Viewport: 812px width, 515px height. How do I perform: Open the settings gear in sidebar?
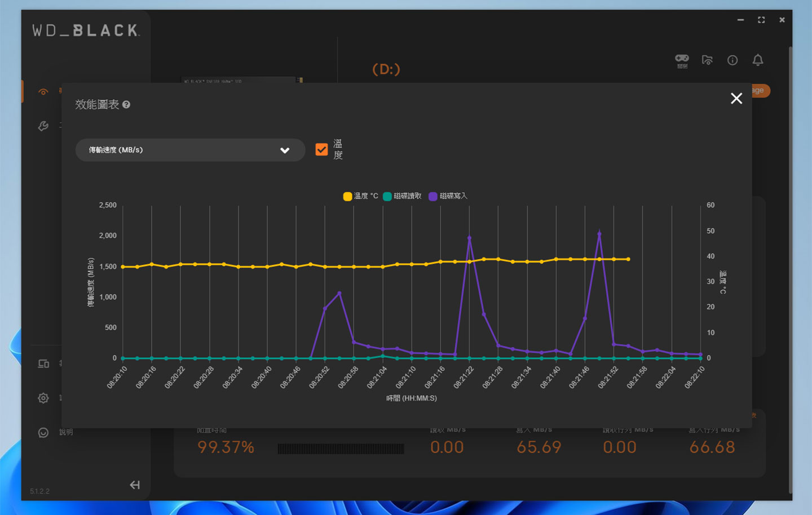[43, 398]
